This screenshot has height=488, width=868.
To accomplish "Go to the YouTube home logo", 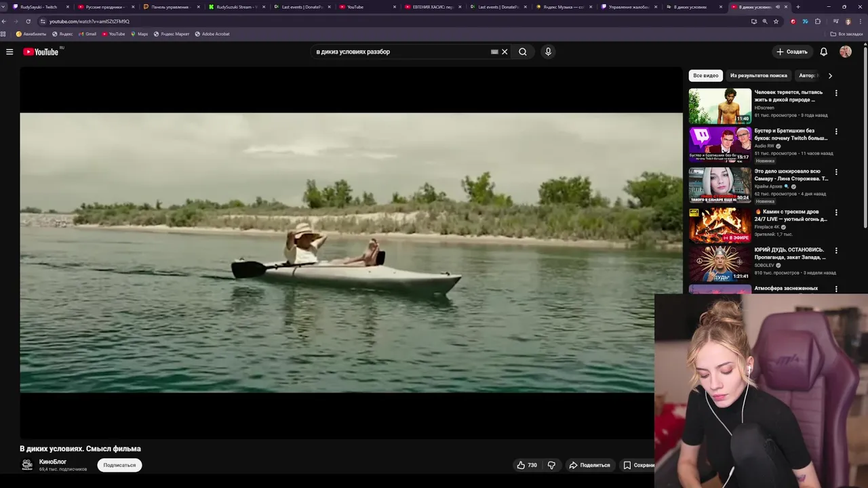I will [41, 52].
